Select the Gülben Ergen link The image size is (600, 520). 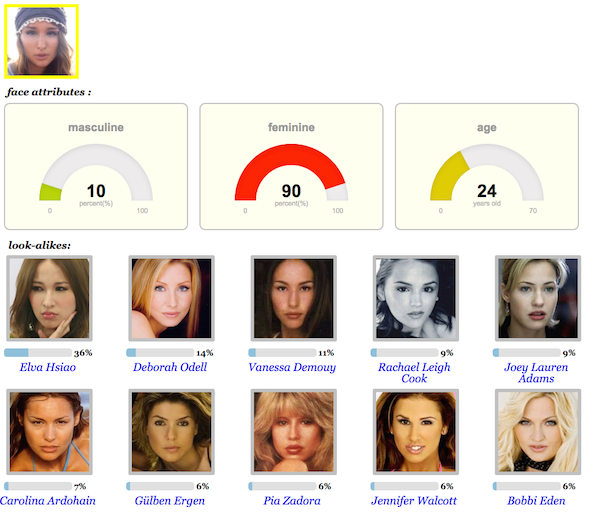[x=170, y=500]
